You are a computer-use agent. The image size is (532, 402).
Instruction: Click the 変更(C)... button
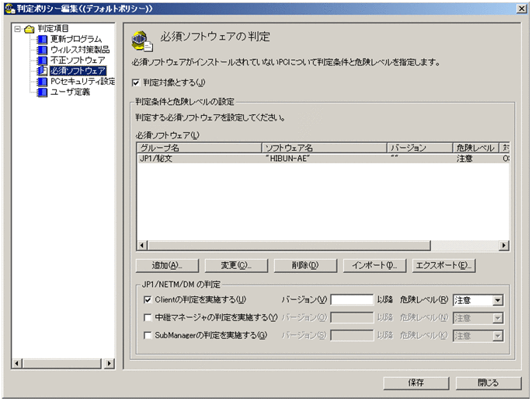click(236, 265)
